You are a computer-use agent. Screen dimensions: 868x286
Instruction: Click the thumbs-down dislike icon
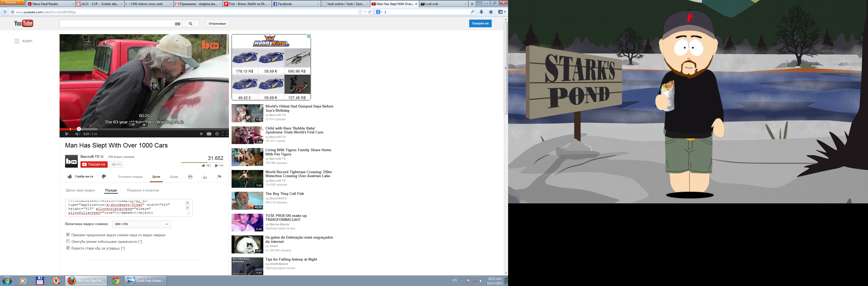click(x=104, y=176)
